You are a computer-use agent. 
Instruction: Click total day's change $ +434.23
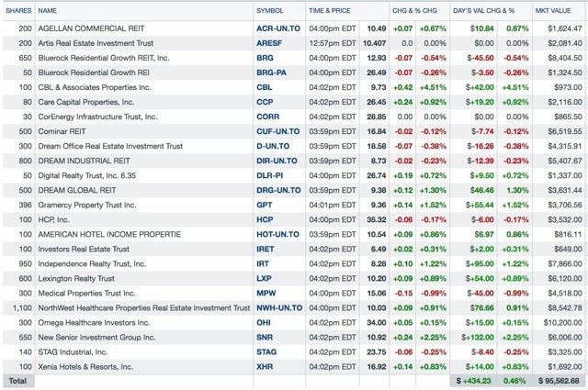point(473,381)
